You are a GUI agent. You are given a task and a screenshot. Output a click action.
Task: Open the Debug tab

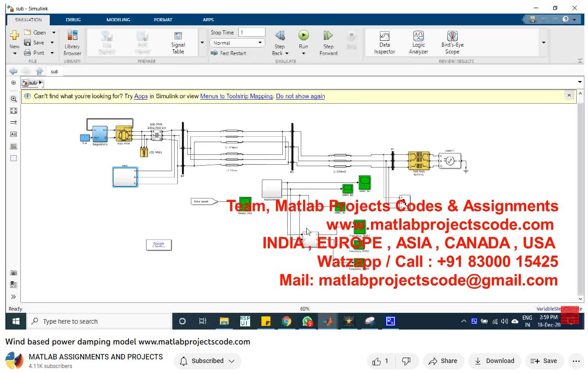(x=73, y=20)
